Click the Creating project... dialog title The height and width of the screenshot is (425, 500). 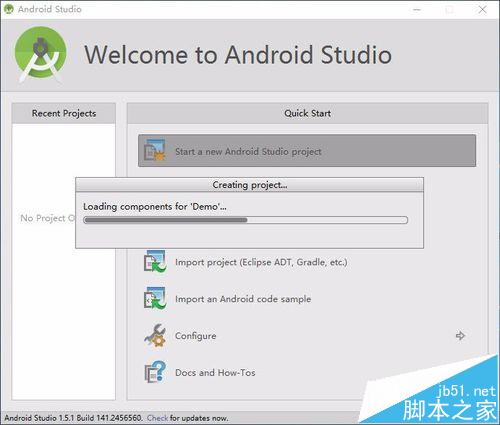(250, 185)
